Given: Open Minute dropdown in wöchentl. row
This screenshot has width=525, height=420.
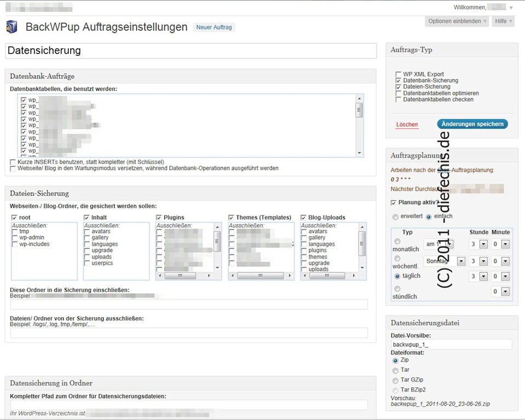Looking at the screenshot, I should (500, 261).
